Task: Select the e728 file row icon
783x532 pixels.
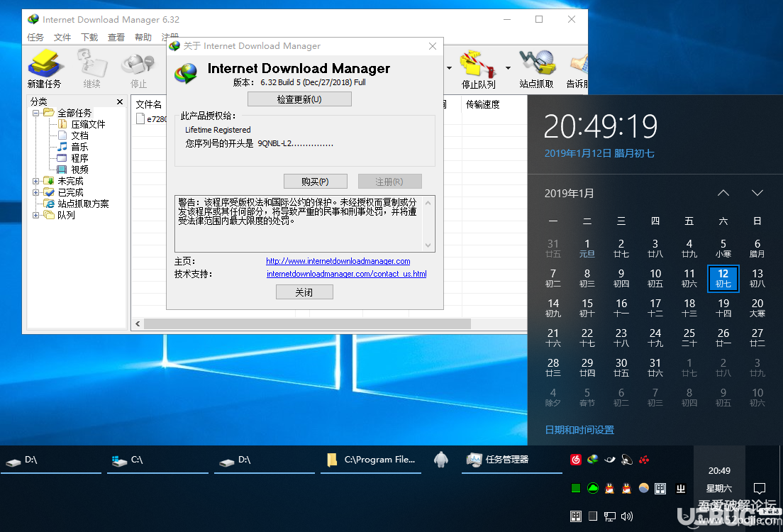Action: [140, 119]
